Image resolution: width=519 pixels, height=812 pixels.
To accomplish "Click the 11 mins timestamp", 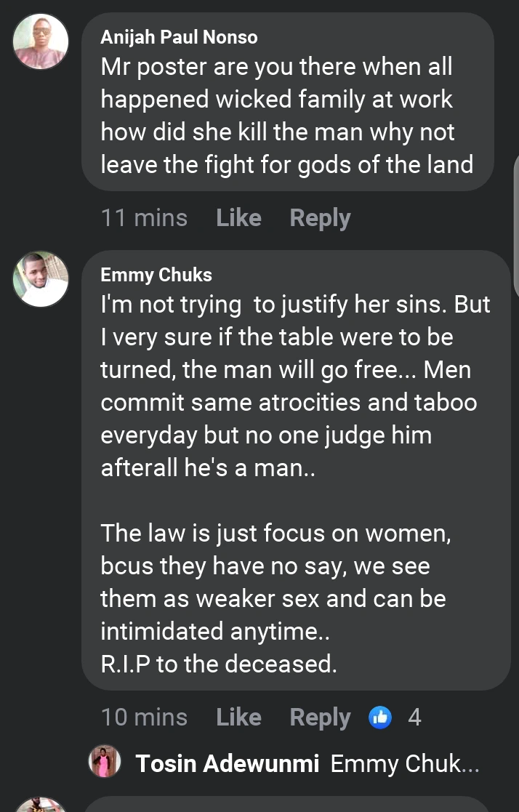I will (x=144, y=217).
